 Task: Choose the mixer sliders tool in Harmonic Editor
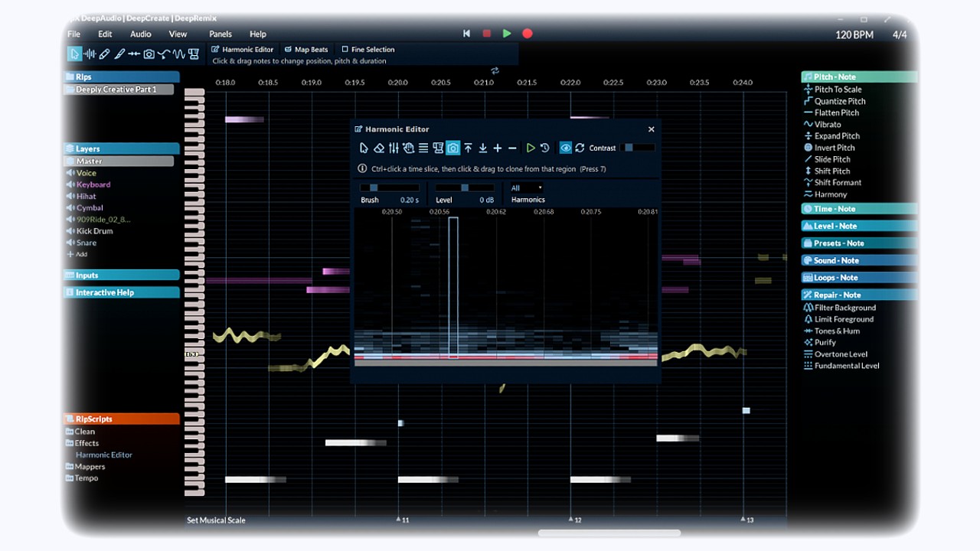[394, 148]
